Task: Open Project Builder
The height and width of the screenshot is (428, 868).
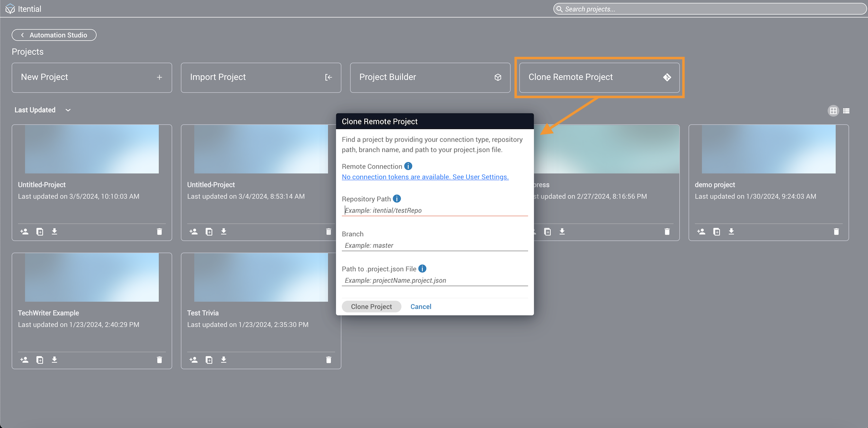Action: (x=430, y=77)
